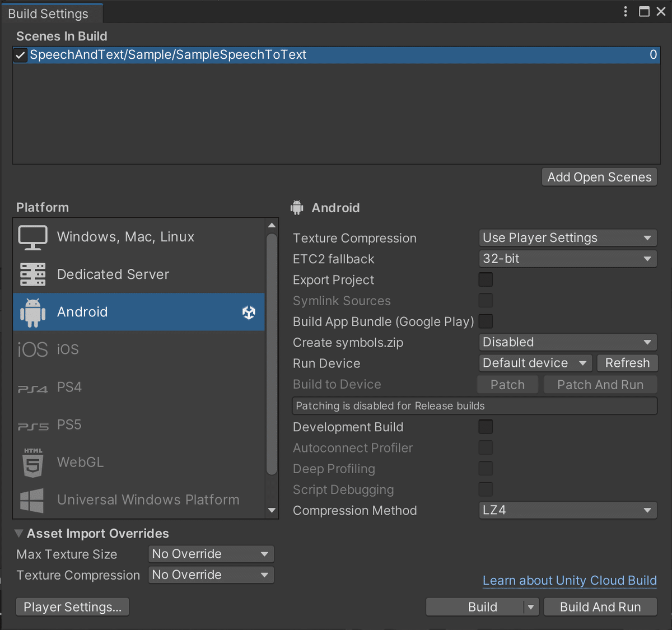Select Universal Windows Platform entry

click(x=139, y=500)
